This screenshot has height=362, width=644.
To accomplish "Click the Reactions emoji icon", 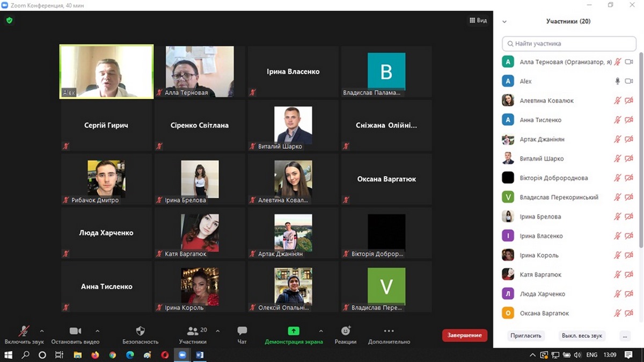I will [346, 331].
